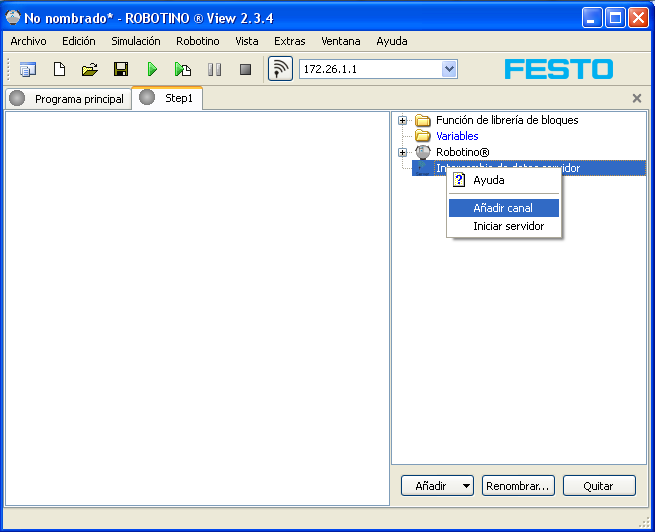Open the Añadir button dropdown arrow
The image size is (655, 532).
(x=467, y=486)
